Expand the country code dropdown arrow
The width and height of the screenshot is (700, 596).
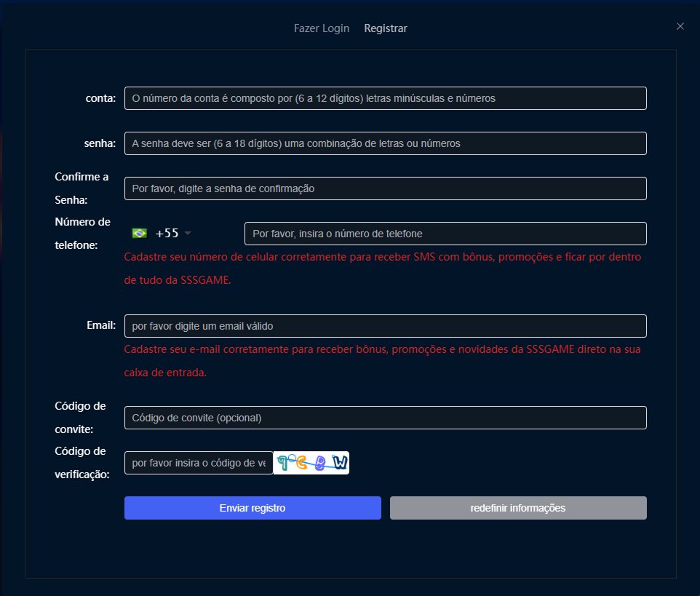188,234
